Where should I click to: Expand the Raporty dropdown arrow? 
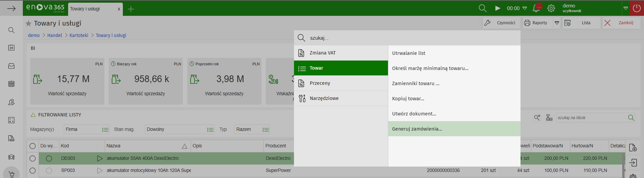click(x=557, y=23)
